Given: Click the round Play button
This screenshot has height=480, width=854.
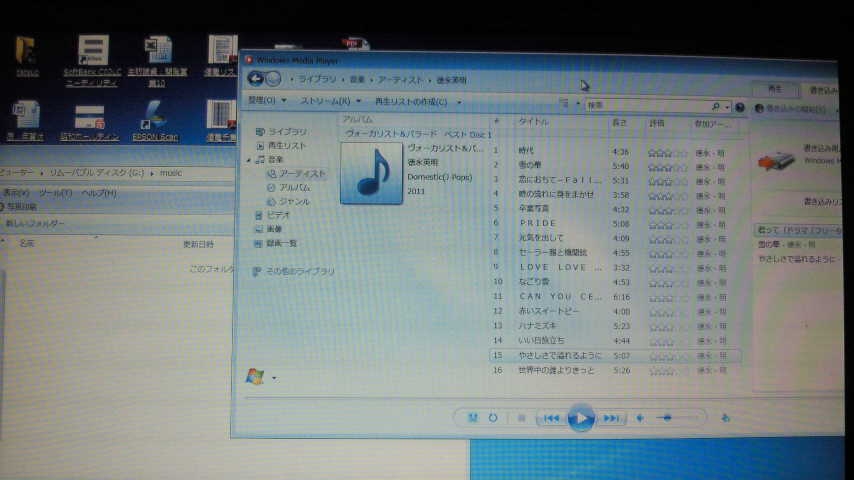Looking at the screenshot, I should (x=581, y=418).
